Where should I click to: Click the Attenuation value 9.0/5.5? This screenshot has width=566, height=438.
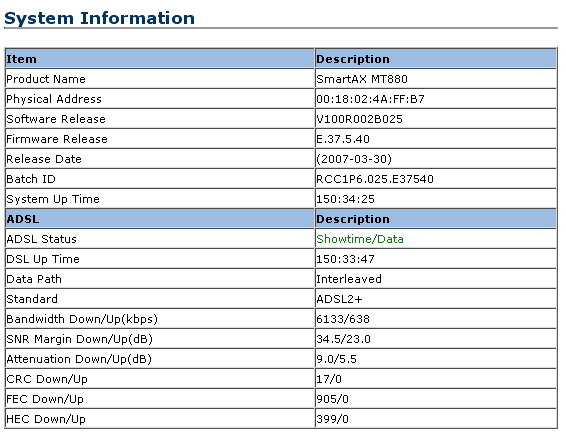pyautogui.click(x=336, y=359)
